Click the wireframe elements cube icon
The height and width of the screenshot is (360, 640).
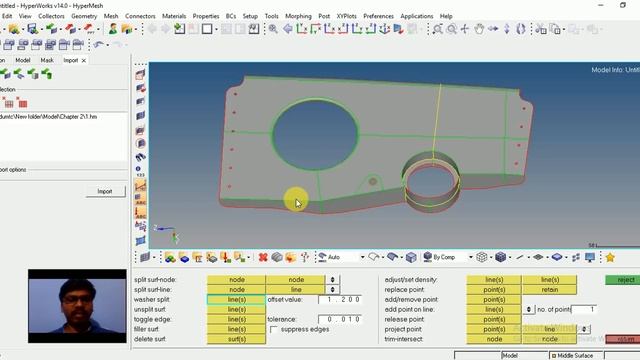[482, 257]
